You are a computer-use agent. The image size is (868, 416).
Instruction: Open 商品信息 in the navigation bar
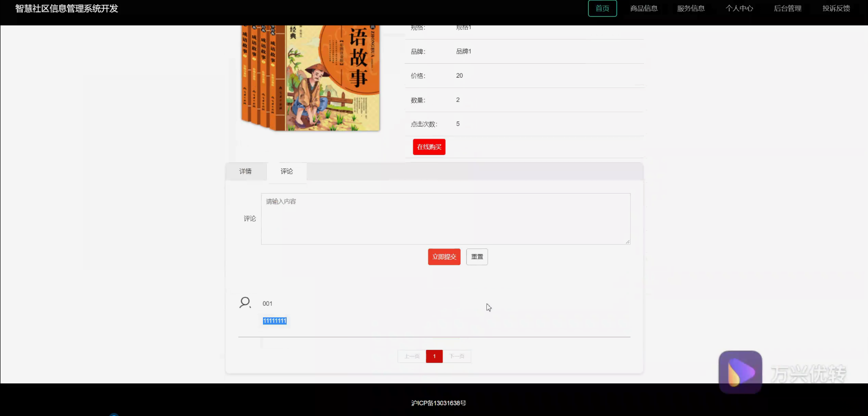click(x=644, y=8)
